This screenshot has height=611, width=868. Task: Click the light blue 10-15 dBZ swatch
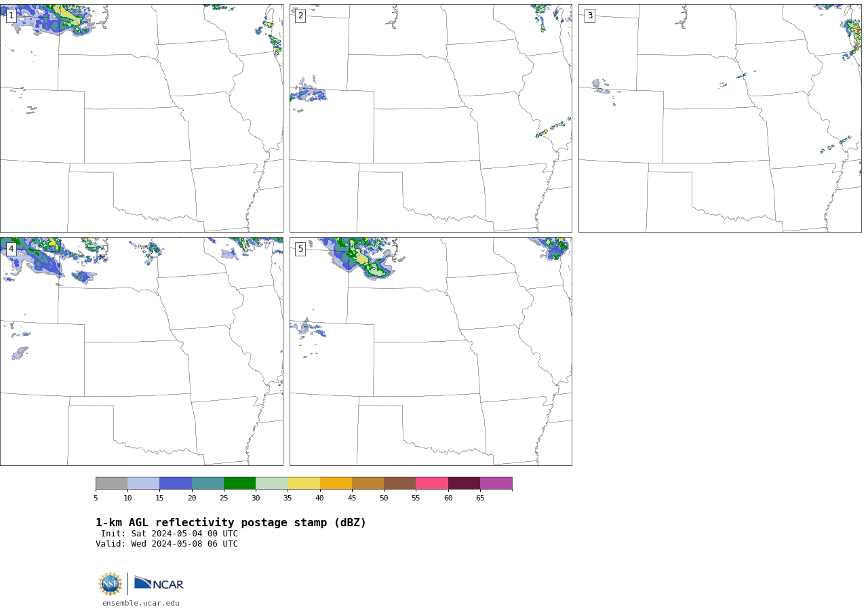click(x=144, y=483)
